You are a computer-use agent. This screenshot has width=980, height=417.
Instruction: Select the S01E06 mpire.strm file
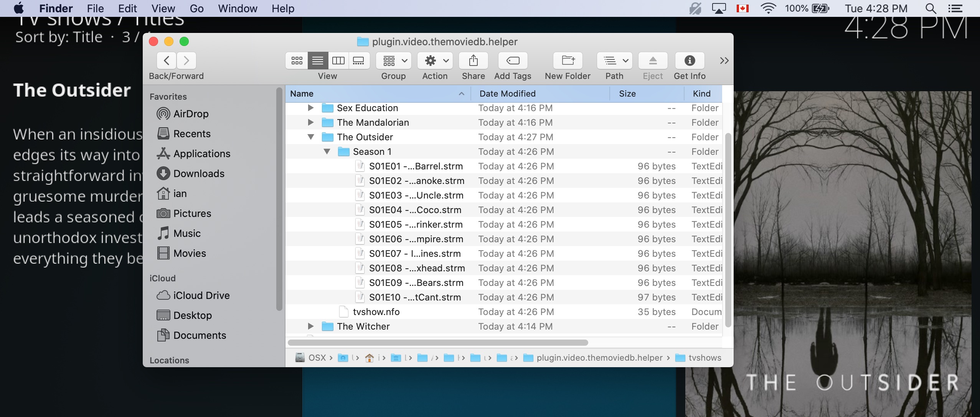point(504,239)
